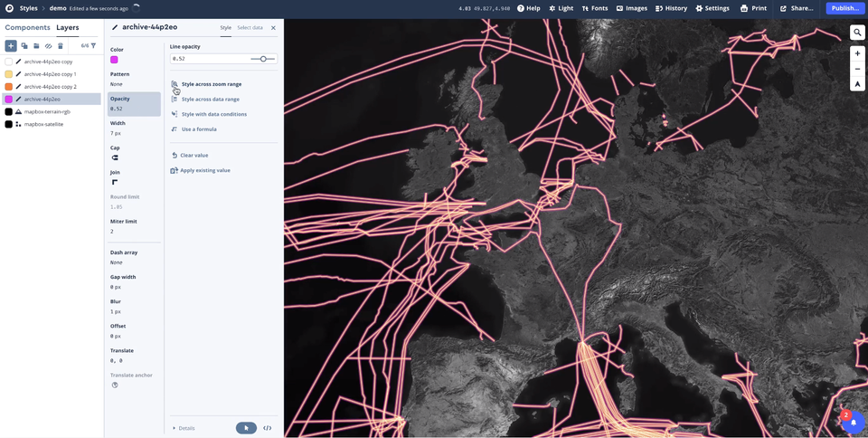Open the Light settings menu
The image size is (868, 438).
click(x=561, y=8)
